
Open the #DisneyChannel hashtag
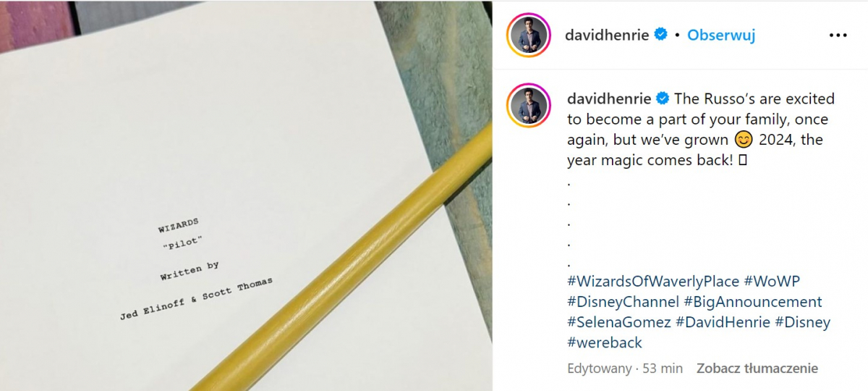624,302
